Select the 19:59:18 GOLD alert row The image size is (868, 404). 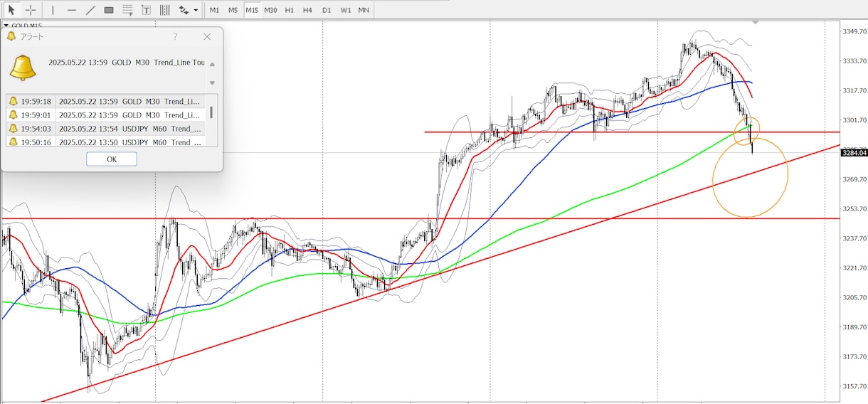[x=105, y=101]
